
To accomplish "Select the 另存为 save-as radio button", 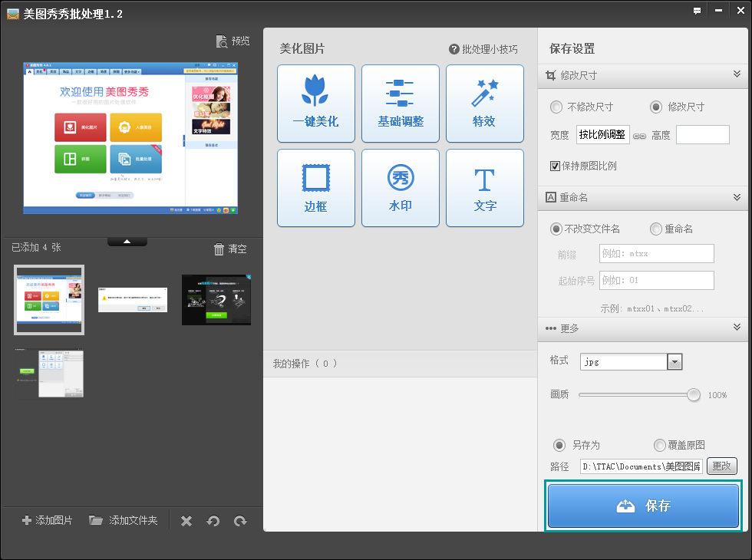I will coord(559,445).
